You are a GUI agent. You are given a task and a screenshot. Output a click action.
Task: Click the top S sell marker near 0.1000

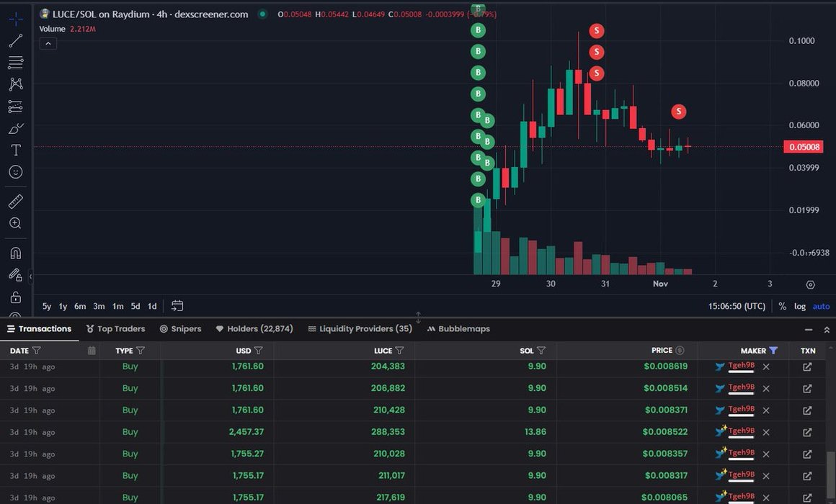coord(596,31)
